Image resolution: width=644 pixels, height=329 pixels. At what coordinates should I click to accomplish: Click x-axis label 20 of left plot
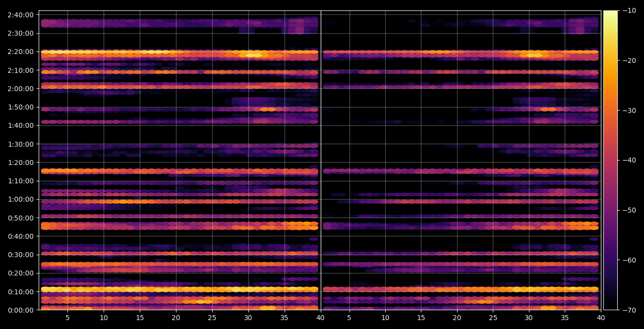(176, 318)
